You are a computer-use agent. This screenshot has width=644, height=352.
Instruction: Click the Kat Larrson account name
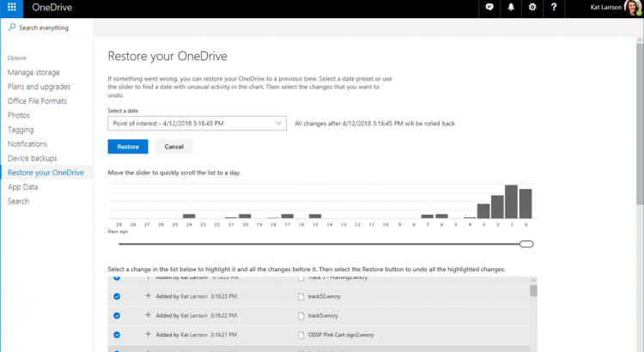pos(606,7)
